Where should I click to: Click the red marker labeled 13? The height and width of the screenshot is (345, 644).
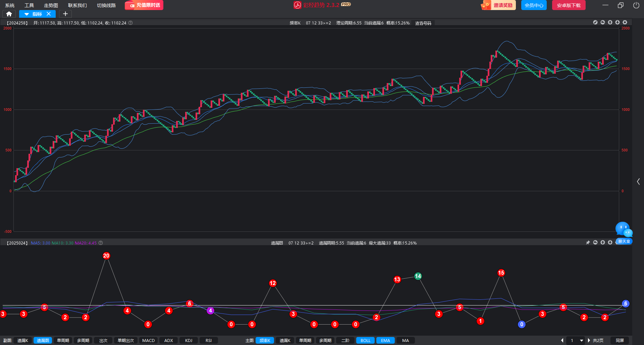397,280
